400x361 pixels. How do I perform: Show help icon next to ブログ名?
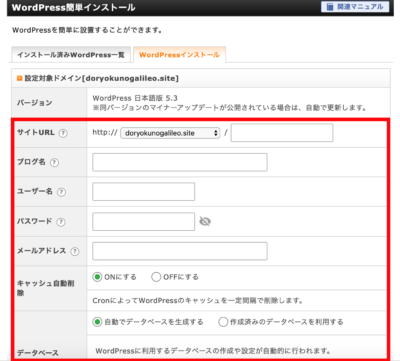tap(54, 162)
